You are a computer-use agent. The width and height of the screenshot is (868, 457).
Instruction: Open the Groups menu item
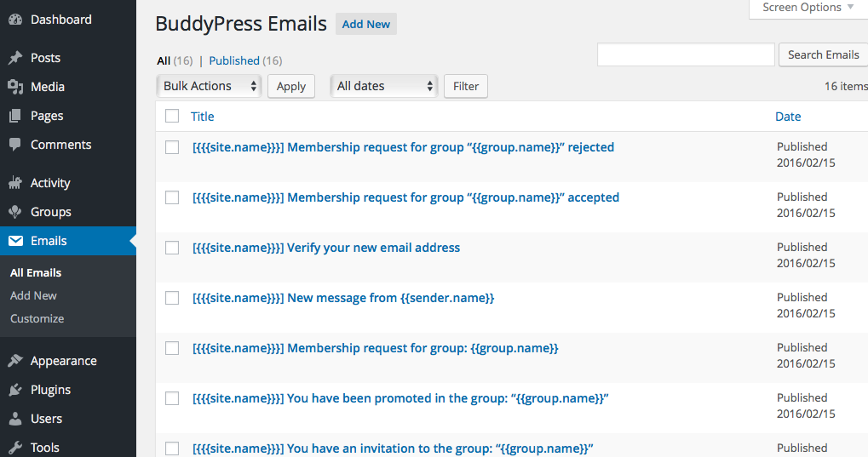[51, 212]
